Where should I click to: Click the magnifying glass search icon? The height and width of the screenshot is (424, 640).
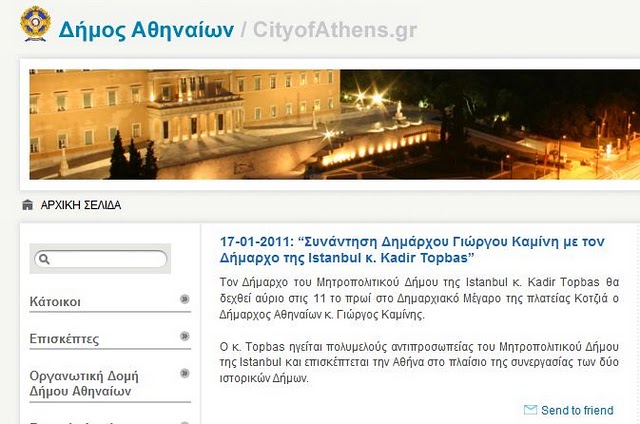pos(44,259)
